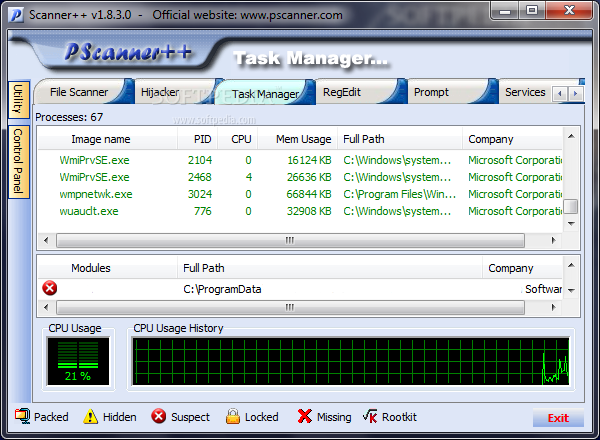Open the Services tab

click(525, 92)
